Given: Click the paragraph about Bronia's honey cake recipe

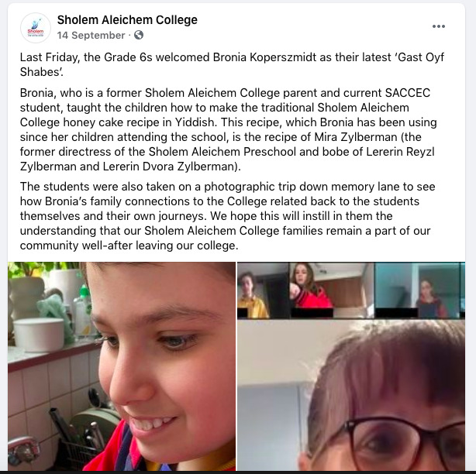Looking at the screenshot, I should pyautogui.click(x=228, y=129).
